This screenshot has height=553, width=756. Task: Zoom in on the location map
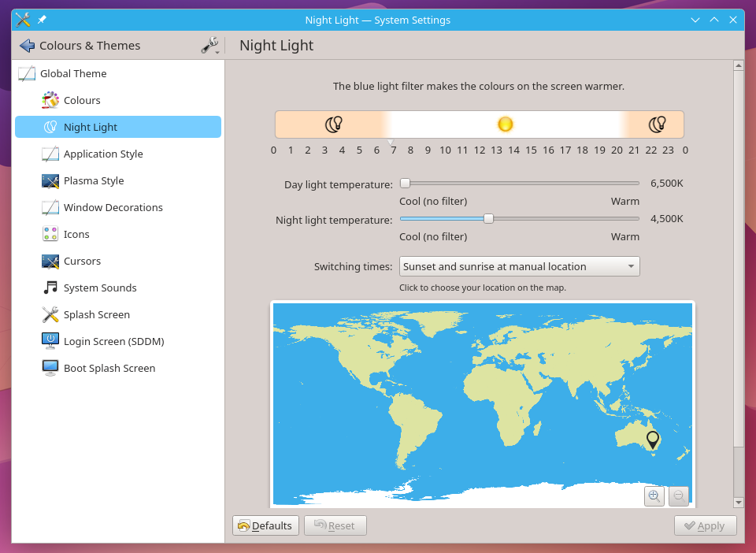coord(654,495)
